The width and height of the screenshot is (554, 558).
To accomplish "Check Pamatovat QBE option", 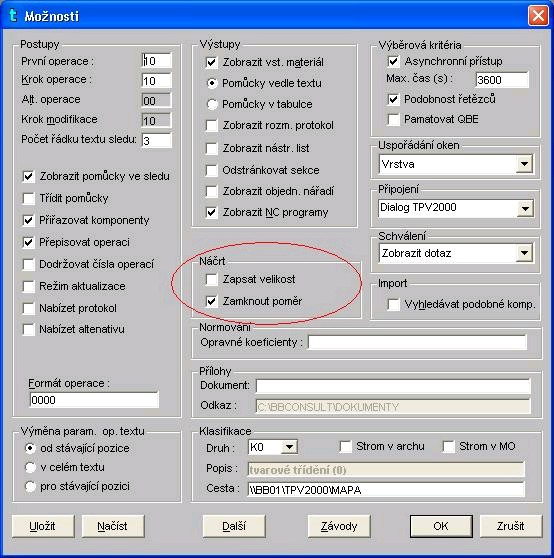I will click(393, 119).
